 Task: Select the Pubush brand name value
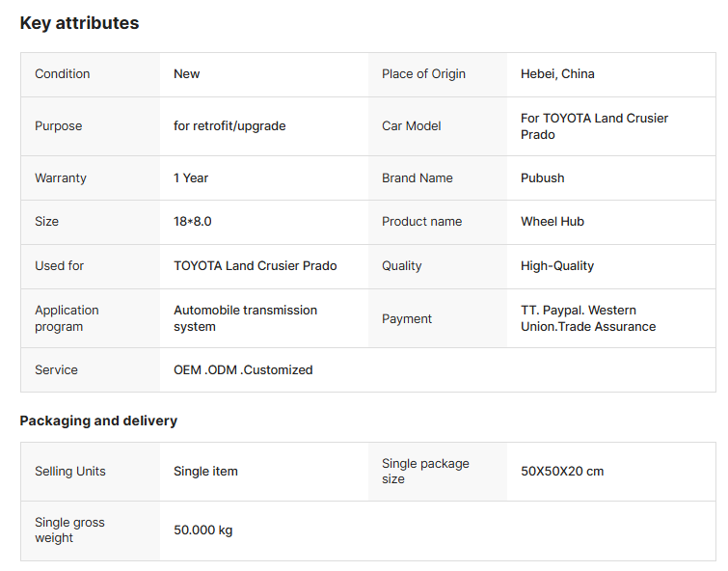[543, 178]
